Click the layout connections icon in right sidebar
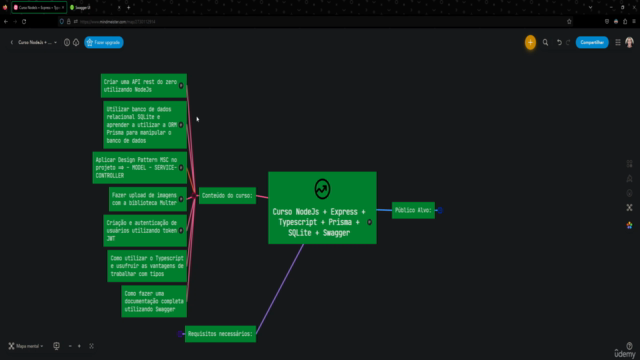This screenshot has height=360, width=640. click(x=629, y=208)
